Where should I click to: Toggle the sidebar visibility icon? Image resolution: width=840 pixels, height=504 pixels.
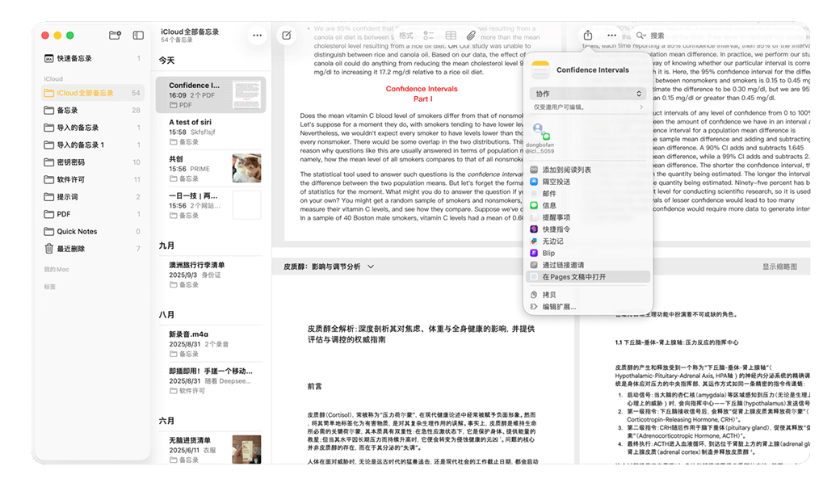pyautogui.click(x=138, y=36)
